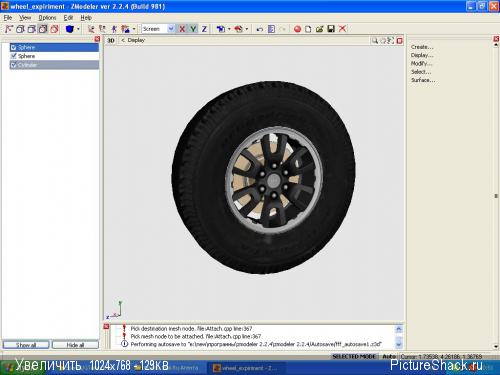Click the blue arrow tool icon before its dropdown
Viewport: 500px width, 375px height.
click(x=221, y=29)
